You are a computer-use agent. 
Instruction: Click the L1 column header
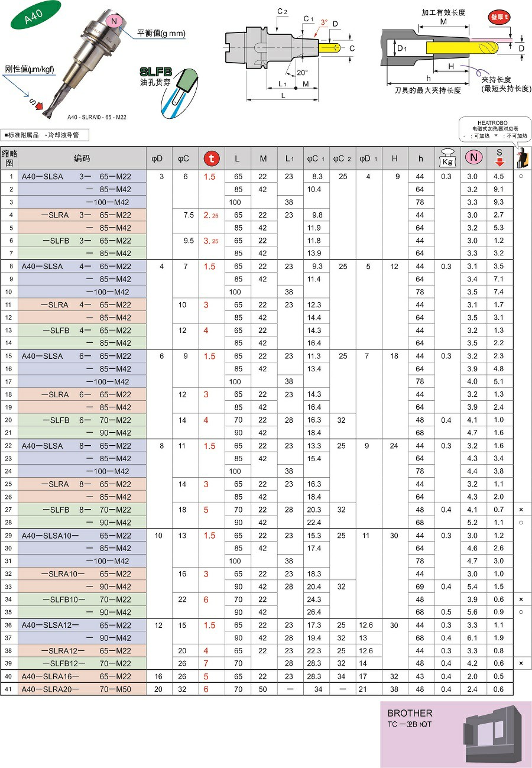pyautogui.click(x=289, y=158)
